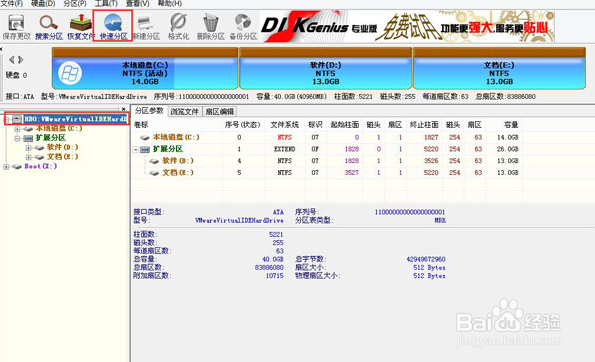The width and height of the screenshot is (595, 362).
Task: Click partition table type value MBR
Action: click(x=440, y=220)
